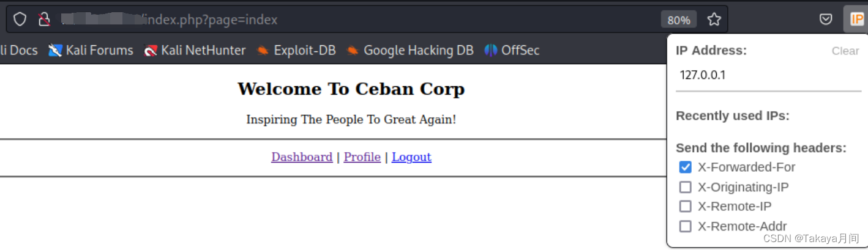This screenshot has width=868, height=250.
Task: Clear the IP address with Clear
Action: 845,51
